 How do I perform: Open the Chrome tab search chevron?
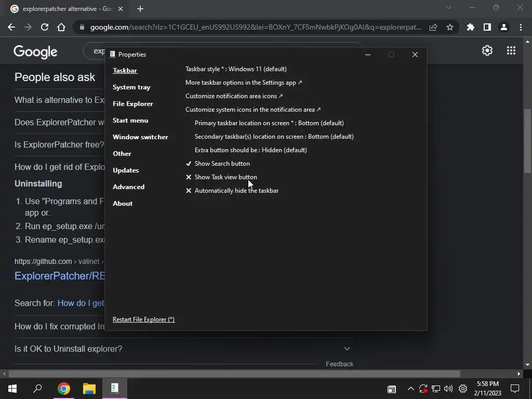[448, 7]
